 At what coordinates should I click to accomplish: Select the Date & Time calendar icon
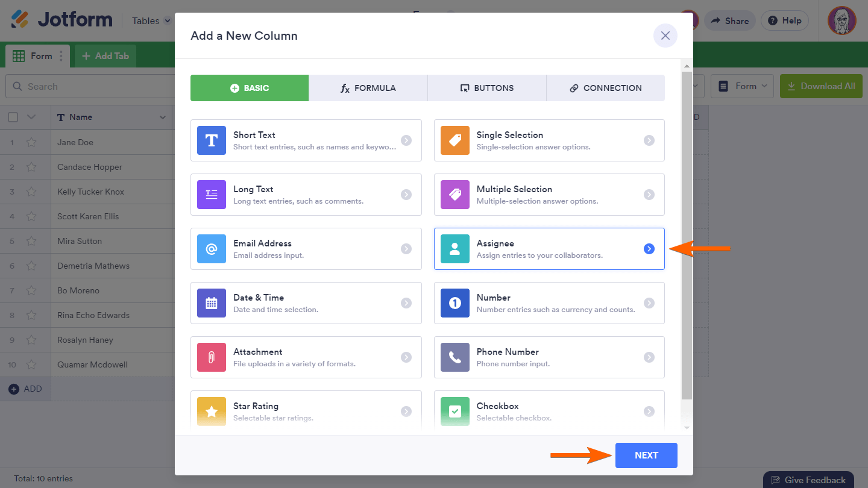pos(212,303)
